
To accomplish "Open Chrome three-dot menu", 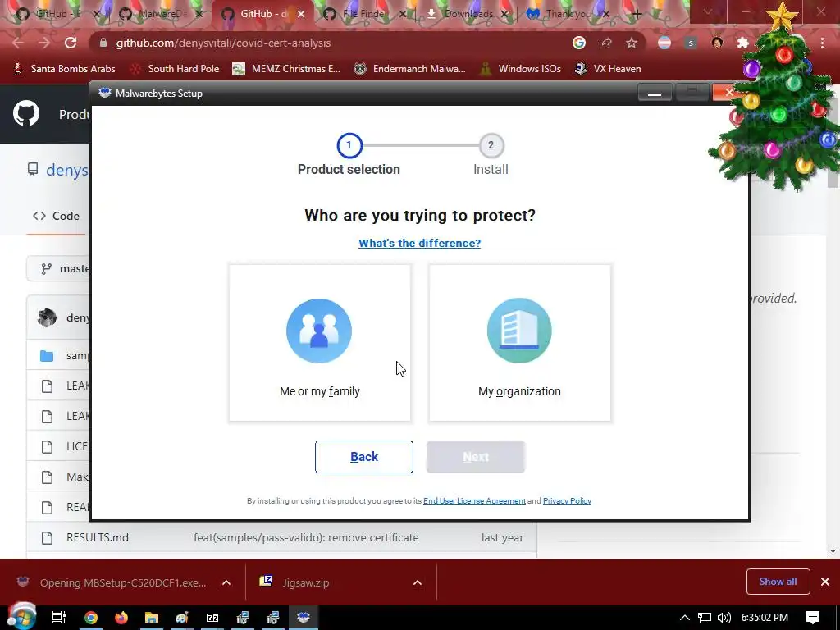I will (x=822, y=43).
